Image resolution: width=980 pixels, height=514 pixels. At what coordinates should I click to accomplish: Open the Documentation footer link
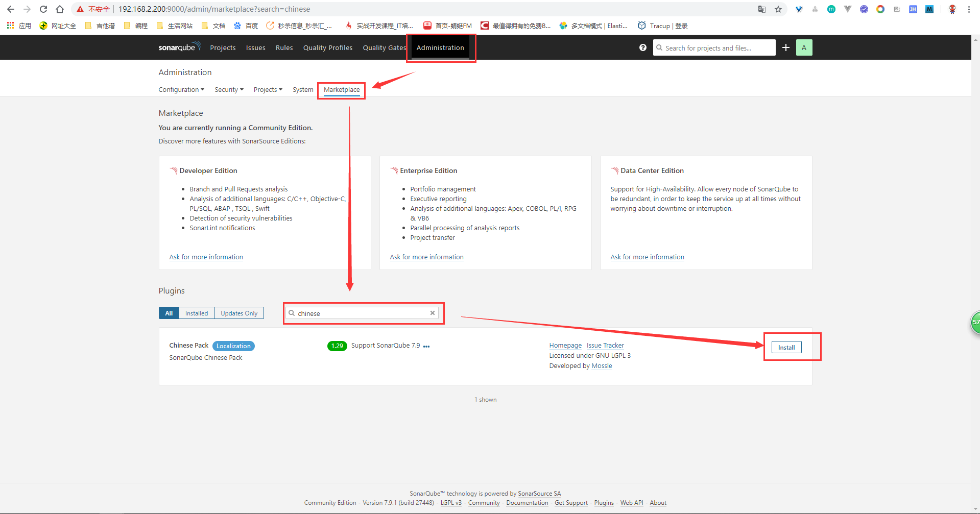(x=527, y=503)
